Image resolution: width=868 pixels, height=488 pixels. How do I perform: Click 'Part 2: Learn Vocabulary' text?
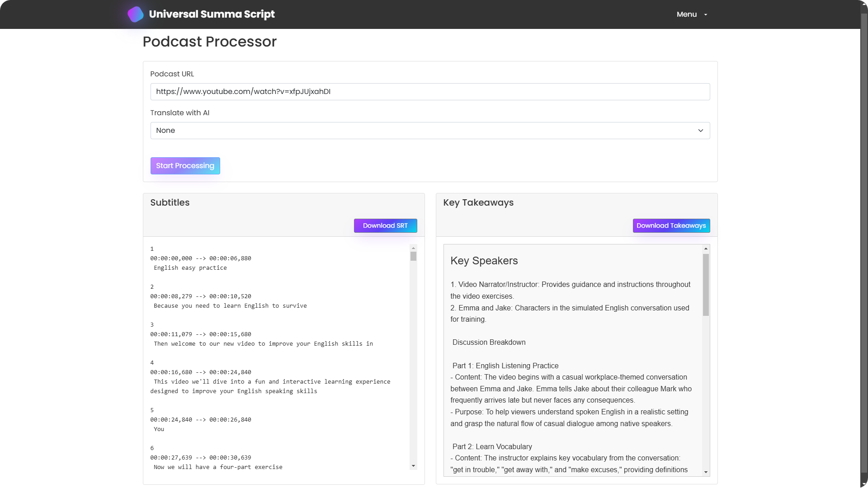pyautogui.click(x=492, y=447)
